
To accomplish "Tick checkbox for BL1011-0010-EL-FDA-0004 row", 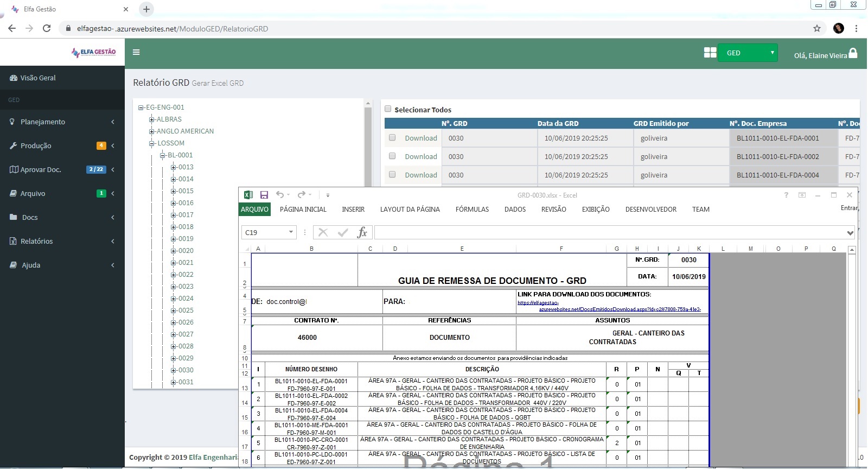I will point(392,175).
